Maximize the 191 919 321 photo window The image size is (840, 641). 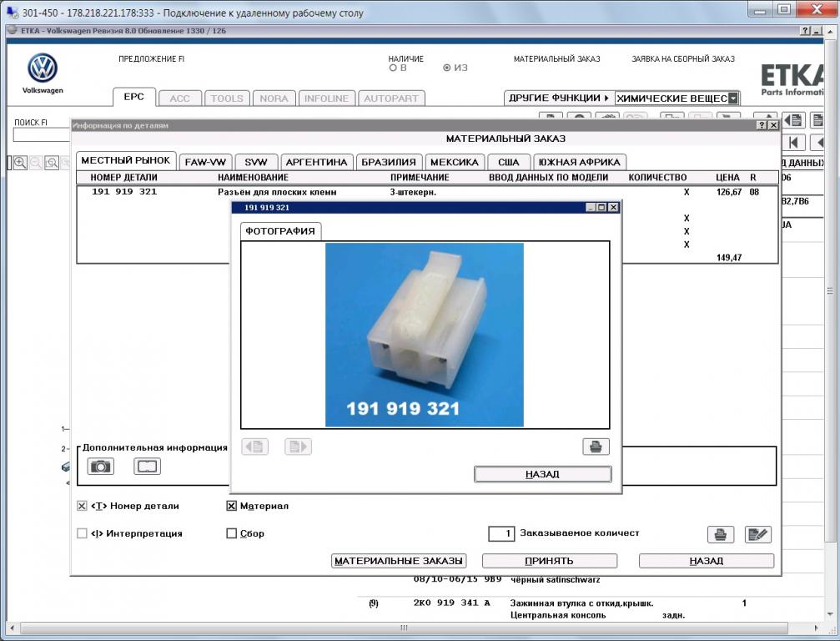click(601, 208)
